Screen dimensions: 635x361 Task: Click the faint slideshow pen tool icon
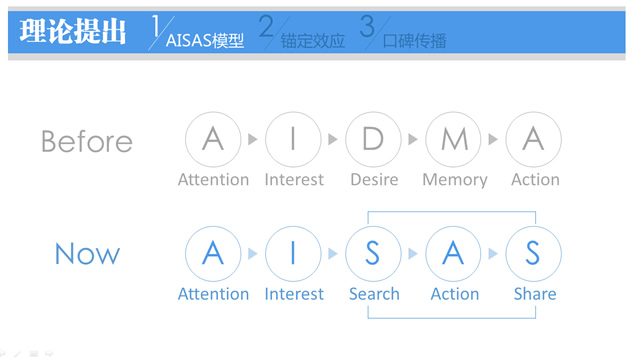coord(17,354)
